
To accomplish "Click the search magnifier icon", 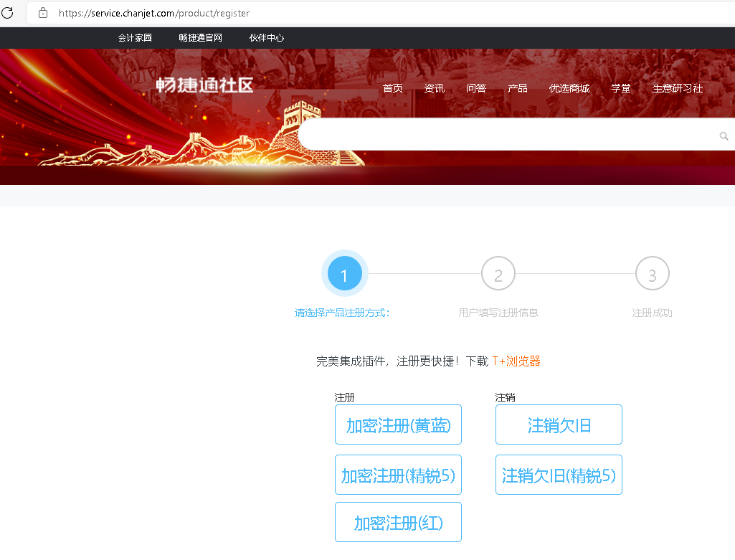I will [x=724, y=136].
